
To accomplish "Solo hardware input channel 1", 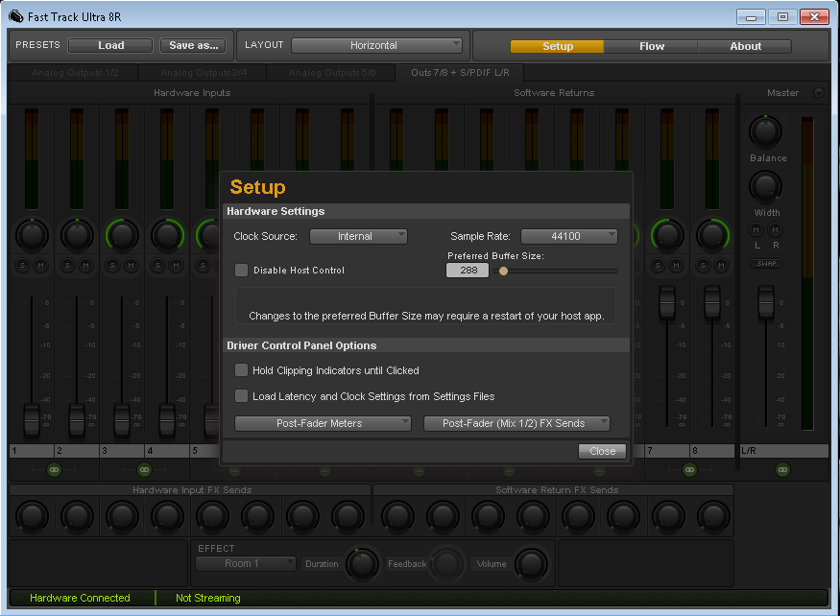I will pyautogui.click(x=22, y=265).
